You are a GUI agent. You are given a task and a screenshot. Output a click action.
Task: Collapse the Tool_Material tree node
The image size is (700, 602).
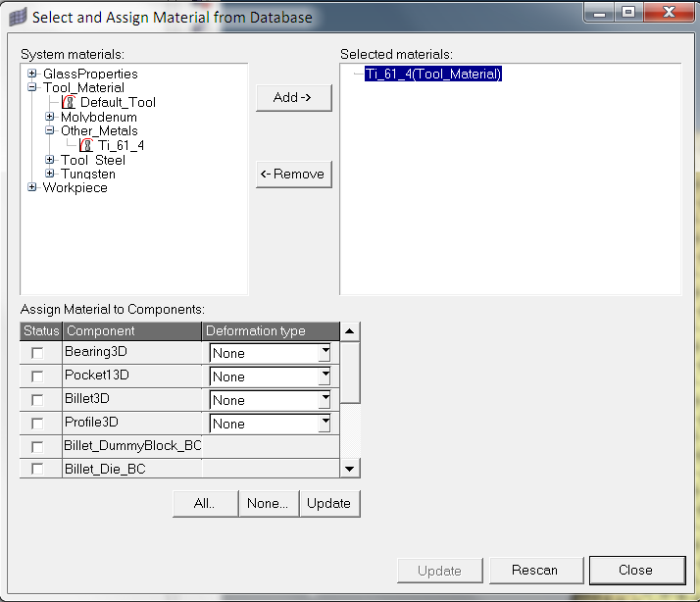(x=31, y=87)
